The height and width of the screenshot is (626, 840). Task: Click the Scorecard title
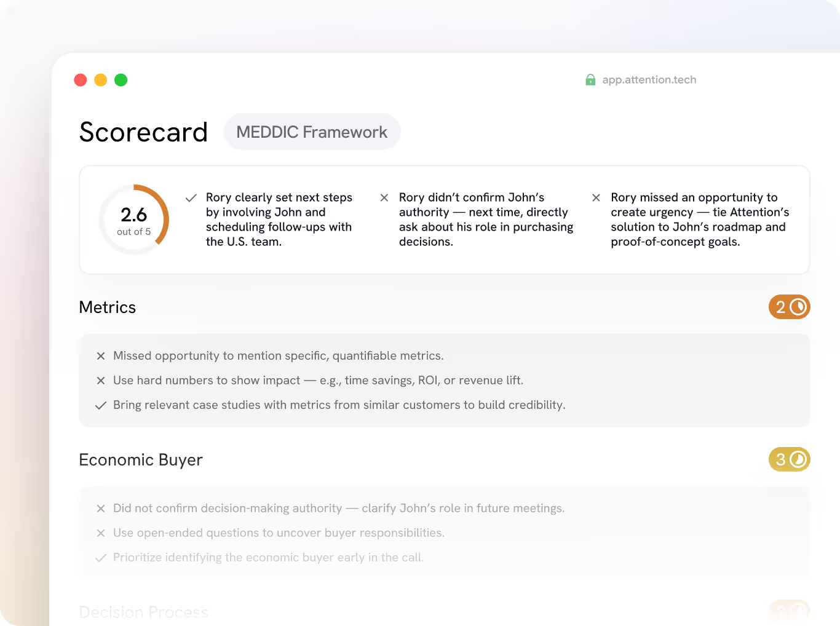click(143, 132)
